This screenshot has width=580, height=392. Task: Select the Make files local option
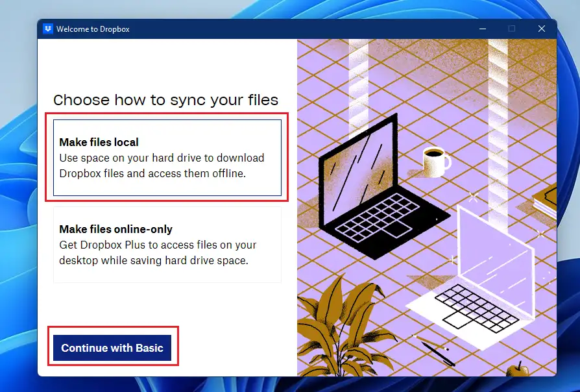pos(167,158)
